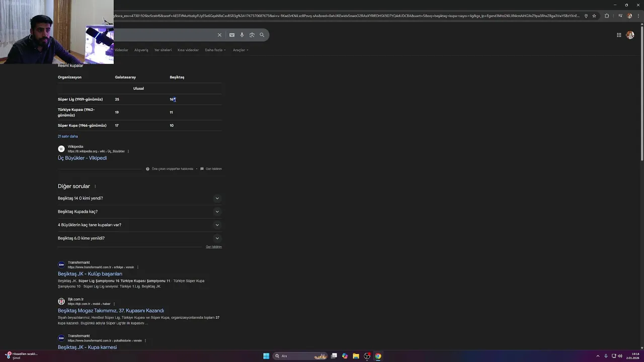Expand question 'Beşiktaş 6.0 kime yenildi?'
This screenshot has height=362, width=644.
pos(139,238)
